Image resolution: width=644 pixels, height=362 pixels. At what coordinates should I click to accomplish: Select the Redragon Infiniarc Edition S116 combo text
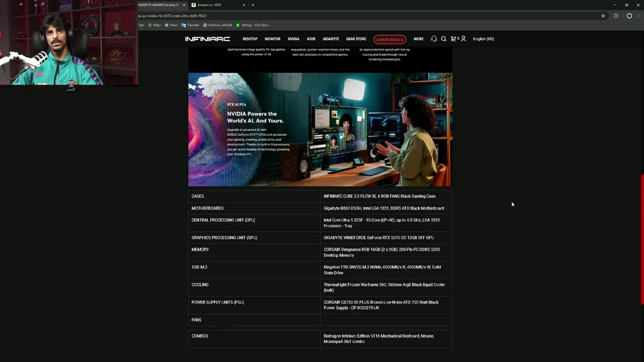(378, 339)
